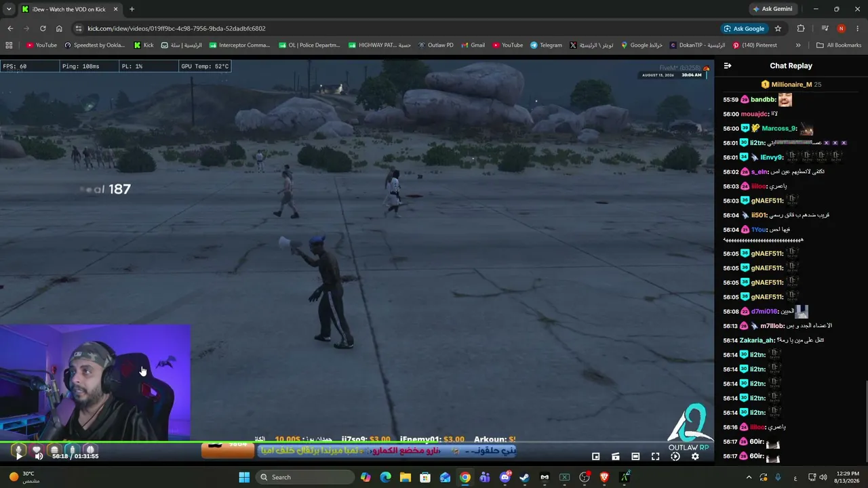The image size is (868, 488).
Task: Open the first YouTube bookmark
Action: (x=41, y=45)
